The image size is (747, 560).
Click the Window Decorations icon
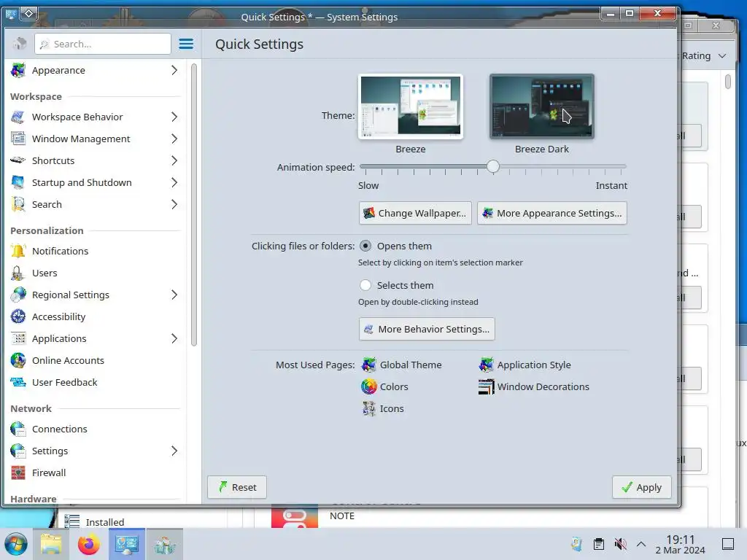tap(487, 386)
